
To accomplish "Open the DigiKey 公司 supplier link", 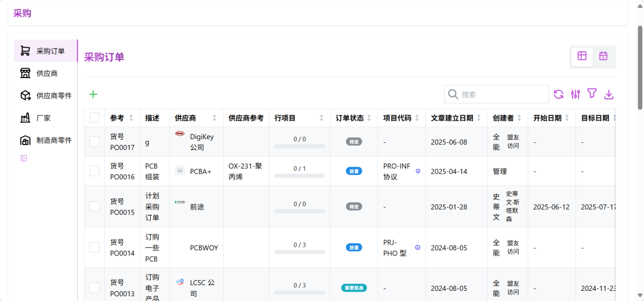I will [x=202, y=142].
